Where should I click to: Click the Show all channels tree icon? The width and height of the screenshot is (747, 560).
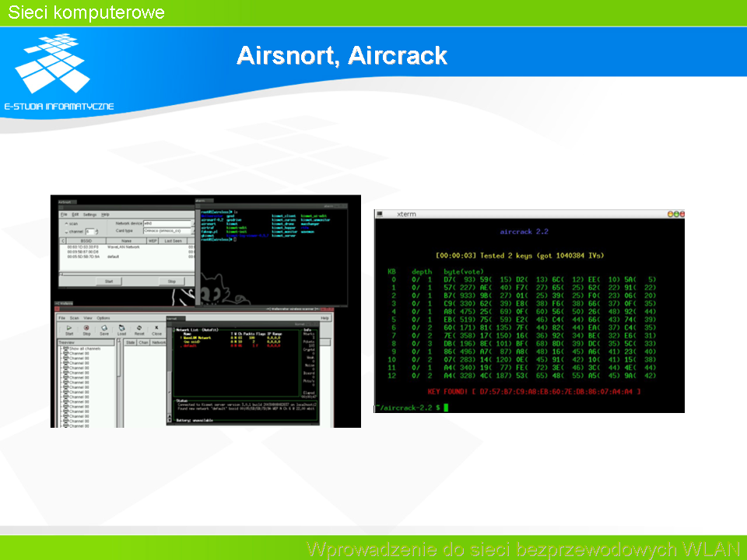pyautogui.click(x=65, y=348)
